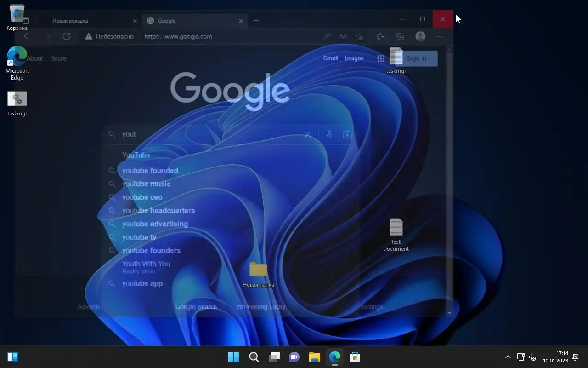Screen dimensions: 588x368
Task: Open File Explorer from the taskbar
Action: [x=315, y=357]
